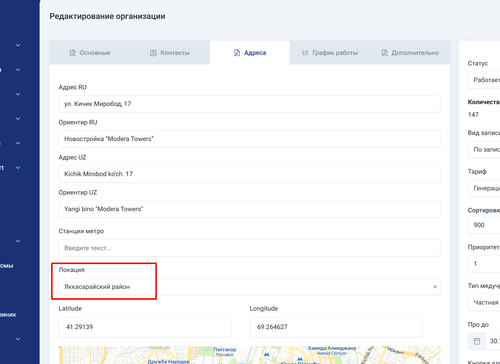This screenshot has height=364, width=500.
Task: Click the 'Тариф' label
Action: point(477,171)
